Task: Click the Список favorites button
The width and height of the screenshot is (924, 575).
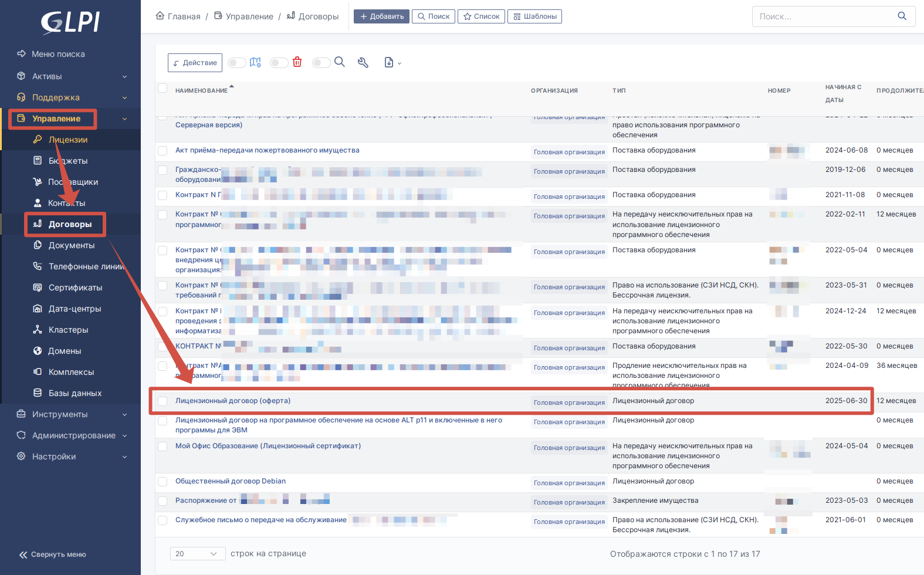Action: 481,16
